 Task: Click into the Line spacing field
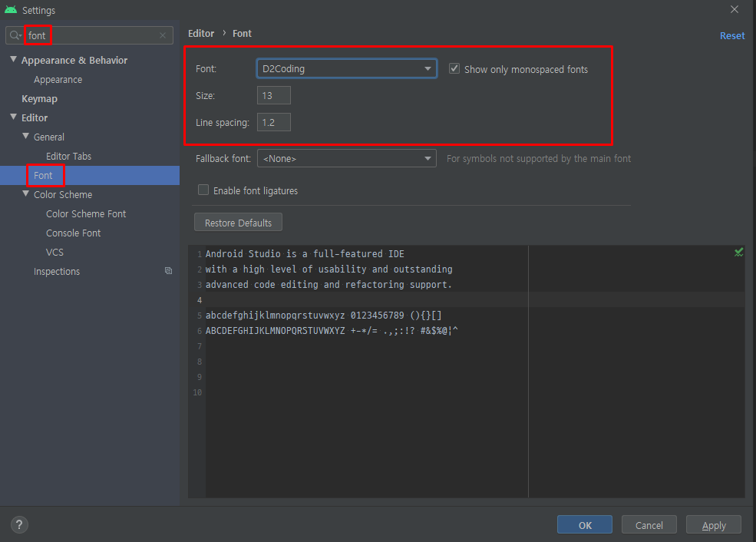click(274, 122)
